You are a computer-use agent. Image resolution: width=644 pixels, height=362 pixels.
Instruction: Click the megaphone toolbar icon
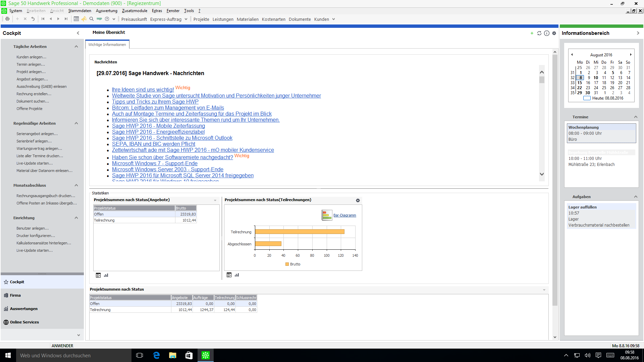[84, 19]
